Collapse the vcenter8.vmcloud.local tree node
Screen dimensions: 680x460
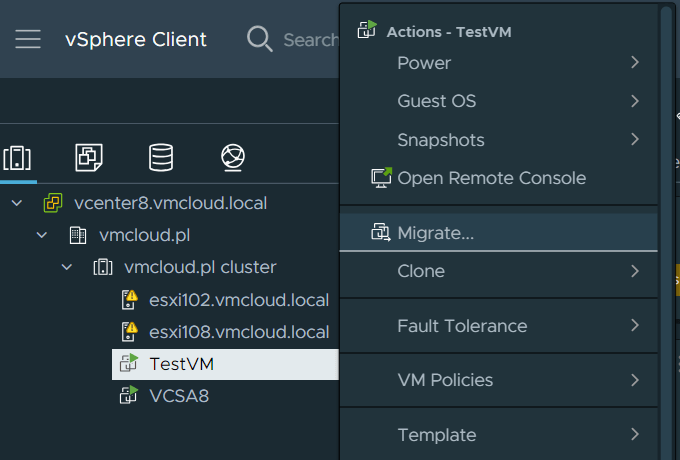(x=18, y=203)
